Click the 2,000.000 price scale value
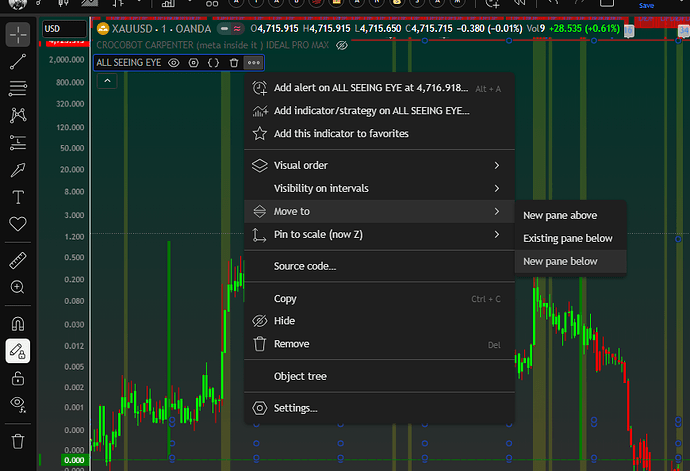Viewport: 690px width, 471px height. 66,60
